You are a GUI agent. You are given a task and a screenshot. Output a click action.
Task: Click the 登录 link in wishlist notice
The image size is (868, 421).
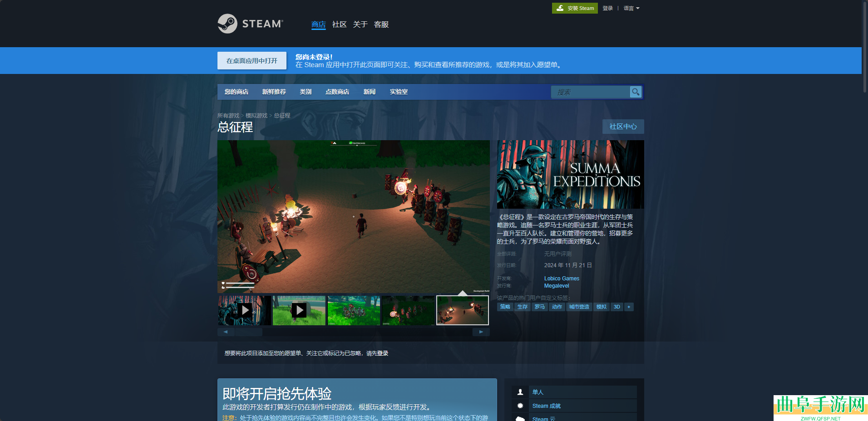(383, 353)
